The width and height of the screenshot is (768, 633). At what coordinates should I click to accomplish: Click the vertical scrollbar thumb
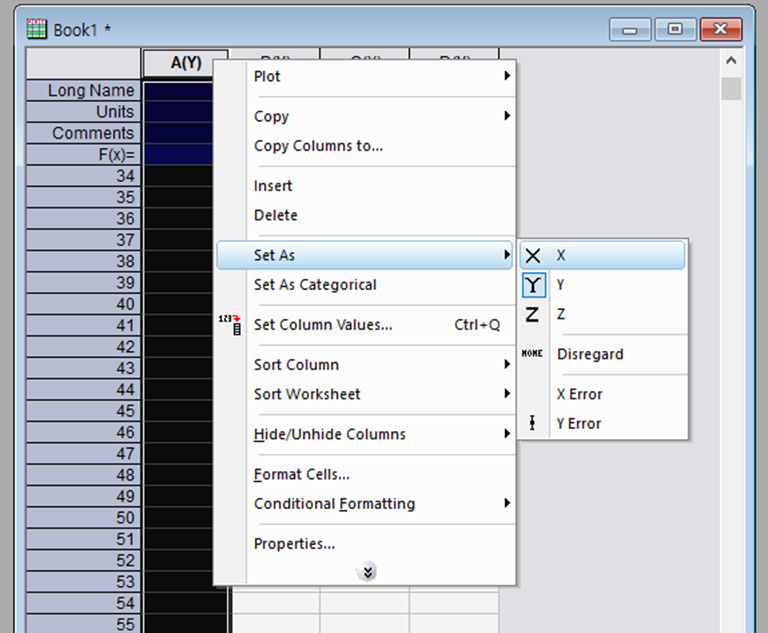tap(731, 89)
